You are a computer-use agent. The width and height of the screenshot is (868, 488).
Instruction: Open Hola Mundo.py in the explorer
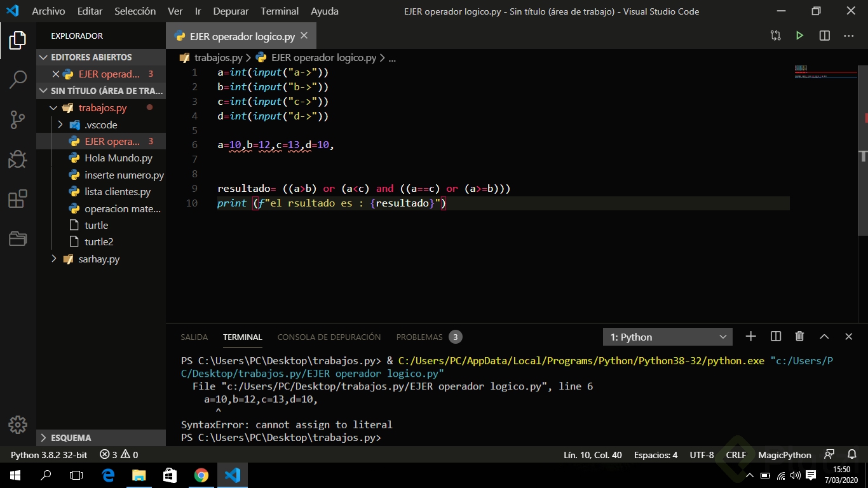[118, 158]
